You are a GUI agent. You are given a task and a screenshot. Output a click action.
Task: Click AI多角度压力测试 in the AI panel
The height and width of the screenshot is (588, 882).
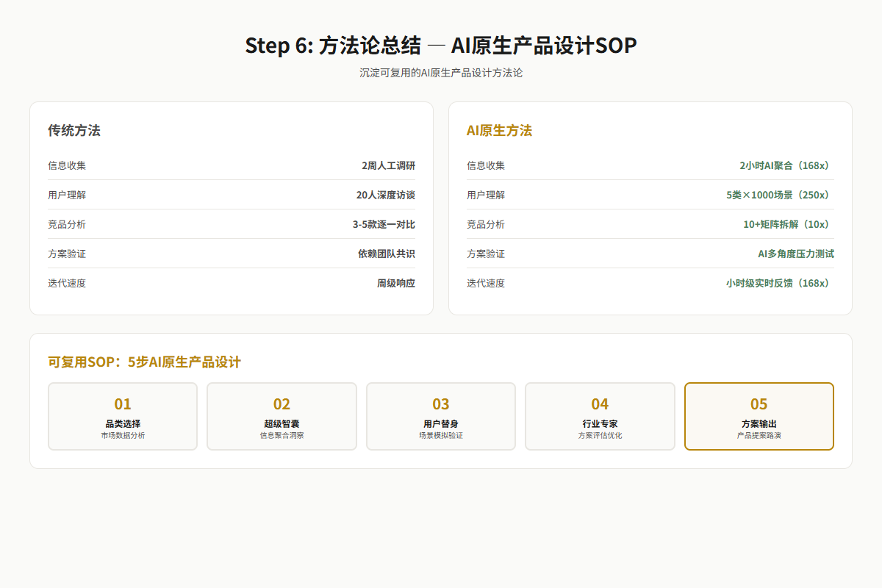tap(796, 254)
